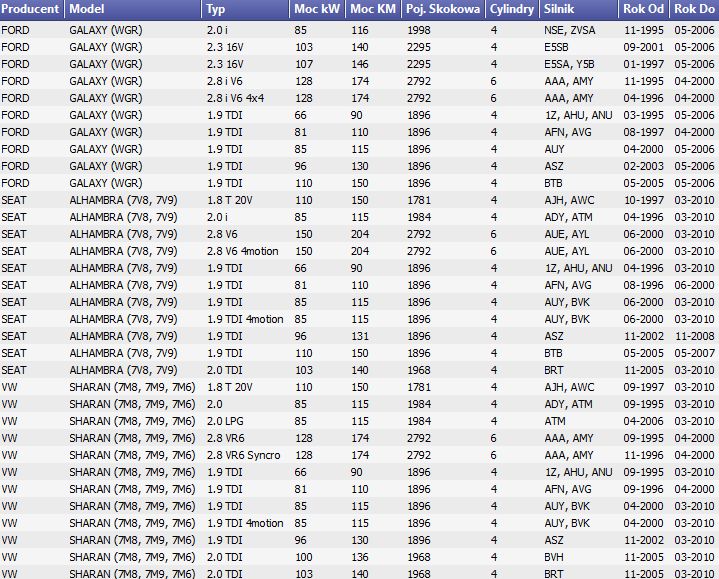Select the date cell 09-2001

click(x=643, y=47)
